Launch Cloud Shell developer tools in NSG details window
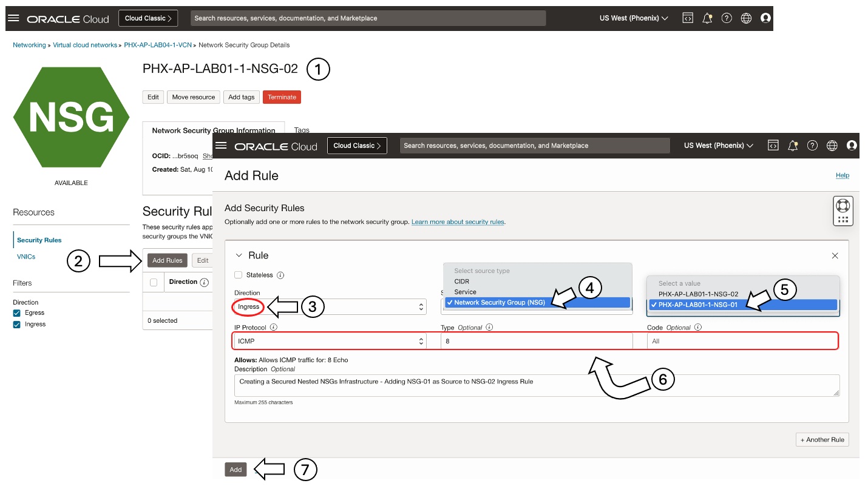 688,18
